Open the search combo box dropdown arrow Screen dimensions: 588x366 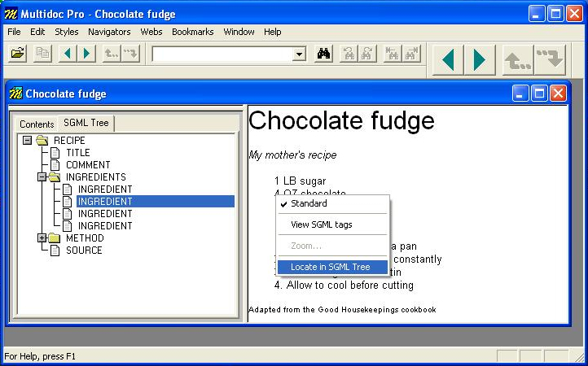click(299, 54)
